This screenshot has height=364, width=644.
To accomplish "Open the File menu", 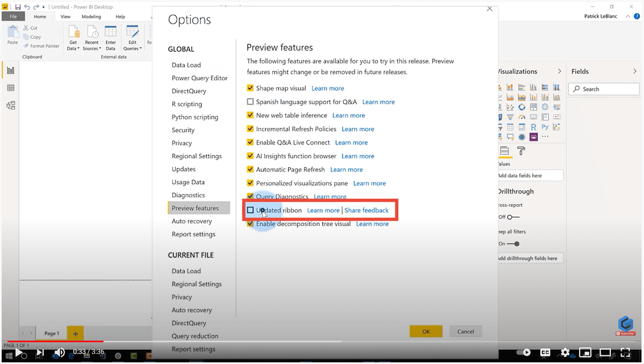I will tap(13, 17).
